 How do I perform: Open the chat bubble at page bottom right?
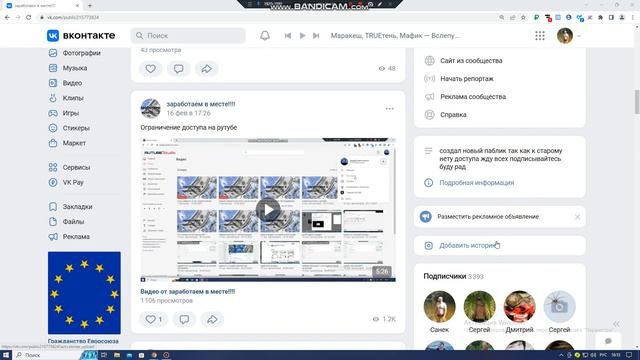pos(608,341)
